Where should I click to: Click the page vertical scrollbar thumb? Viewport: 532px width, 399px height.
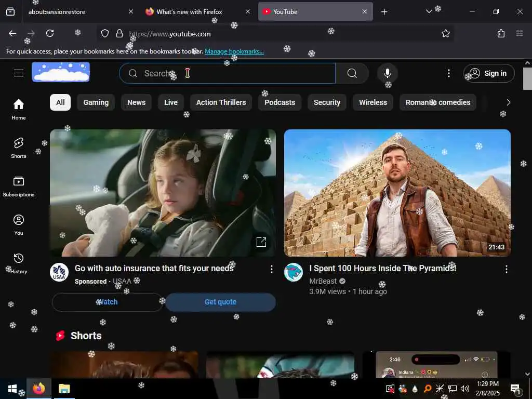click(x=527, y=79)
